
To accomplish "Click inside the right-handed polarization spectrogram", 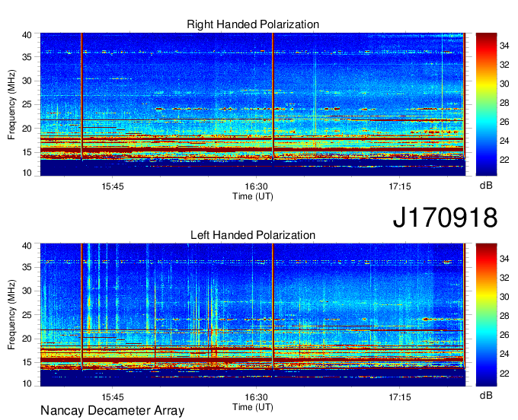I will click(253, 104).
